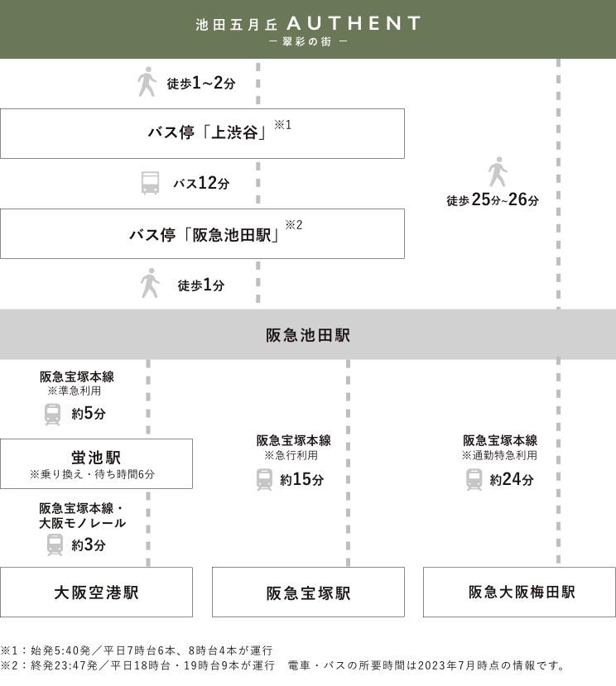Click the 大阪空港駅 destination box
Viewport: 616px width, 686px height.
click(96, 592)
